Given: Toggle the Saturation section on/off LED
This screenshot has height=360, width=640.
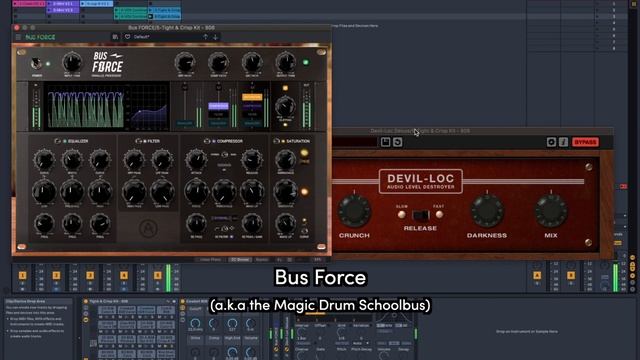Looking at the screenshot, I should point(283,141).
